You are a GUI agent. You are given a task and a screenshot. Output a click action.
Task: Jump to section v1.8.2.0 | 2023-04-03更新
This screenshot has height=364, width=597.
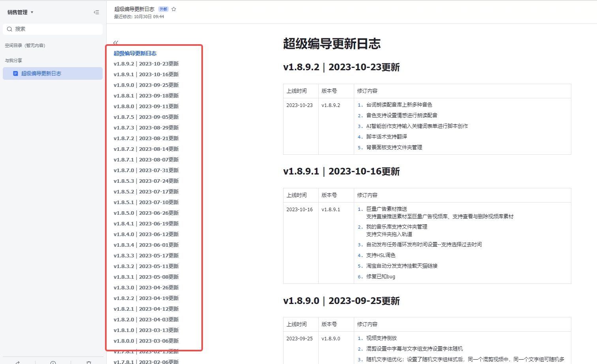tap(146, 319)
